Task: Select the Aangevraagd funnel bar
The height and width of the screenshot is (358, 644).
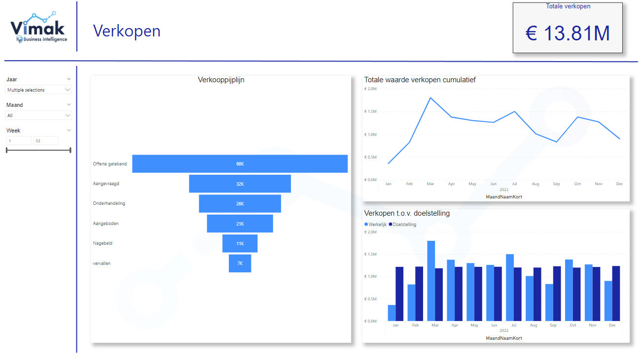Action: (240, 183)
